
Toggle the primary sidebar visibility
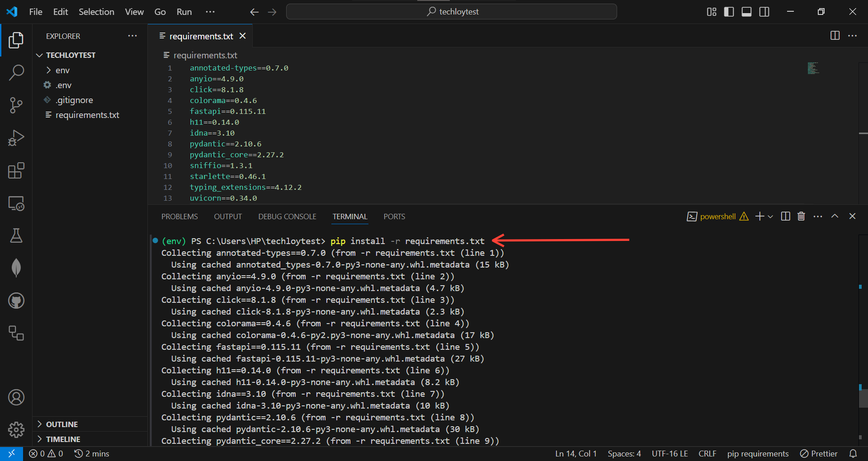point(729,12)
